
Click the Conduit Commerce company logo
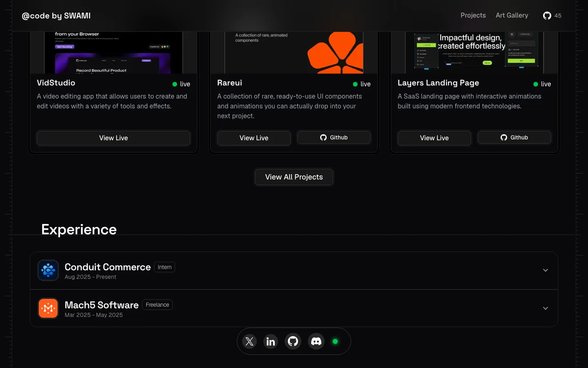click(48, 270)
